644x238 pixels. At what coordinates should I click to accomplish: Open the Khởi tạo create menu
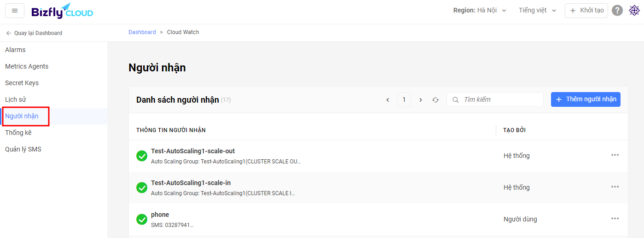pyautogui.click(x=586, y=11)
